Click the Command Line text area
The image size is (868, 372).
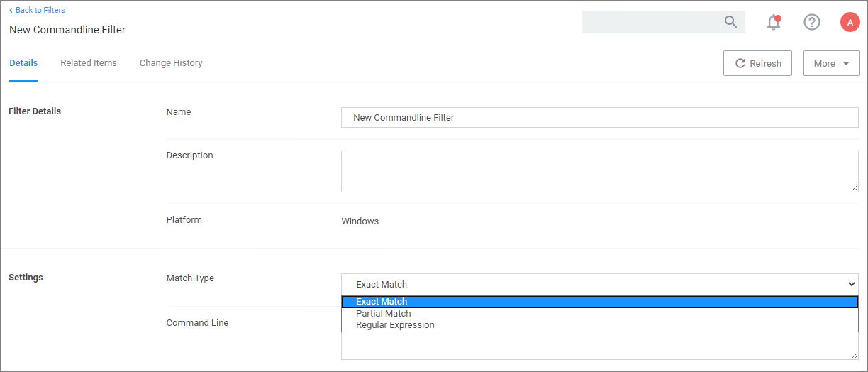tap(599, 346)
